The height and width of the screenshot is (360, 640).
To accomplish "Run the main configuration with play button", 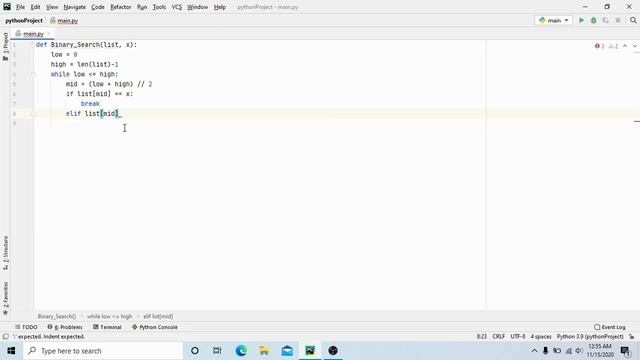I will pyautogui.click(x=581, y=20).
